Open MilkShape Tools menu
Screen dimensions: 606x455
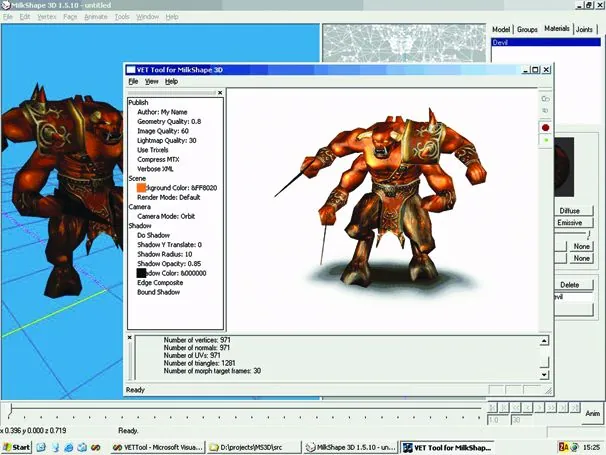[122, 17]
